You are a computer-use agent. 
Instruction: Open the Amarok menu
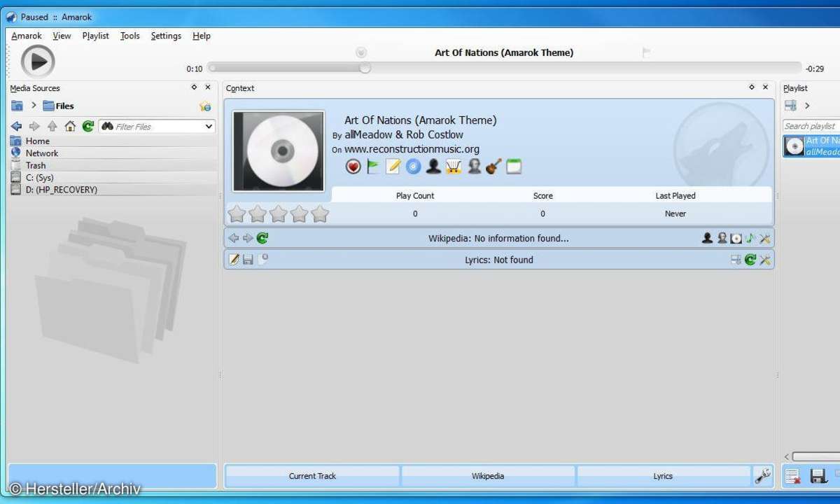(x=27, y=36)
